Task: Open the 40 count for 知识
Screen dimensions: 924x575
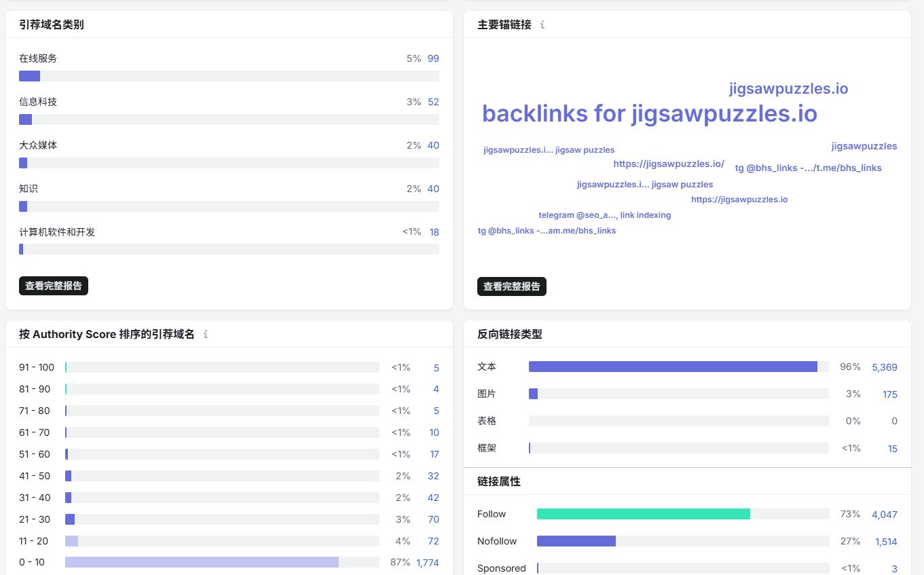Action: (x=433, y=189)
